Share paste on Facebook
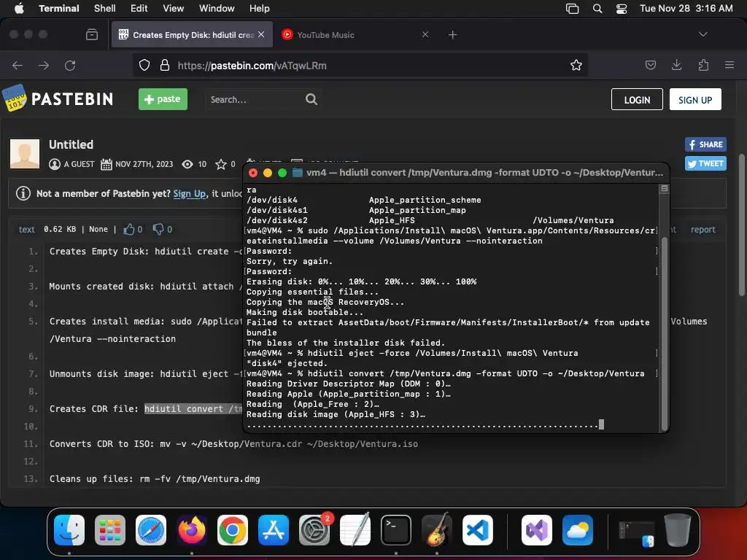Viewport: 747px width, 560px height. 705,144
